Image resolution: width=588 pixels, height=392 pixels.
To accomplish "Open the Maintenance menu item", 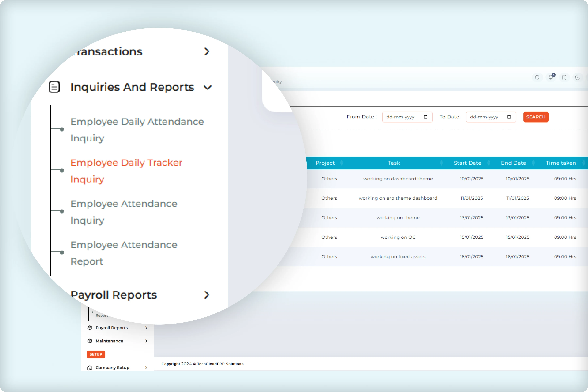I will click(109, 341).
